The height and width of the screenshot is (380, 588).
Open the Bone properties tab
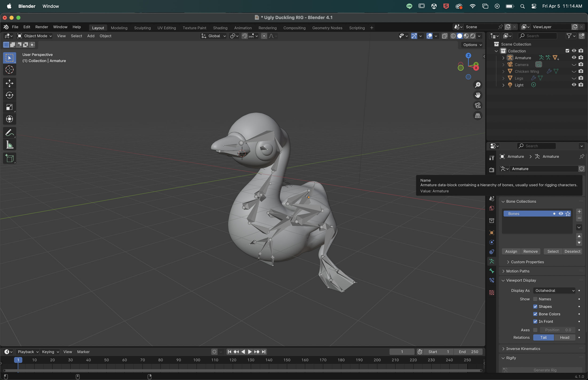pos(492,271)
